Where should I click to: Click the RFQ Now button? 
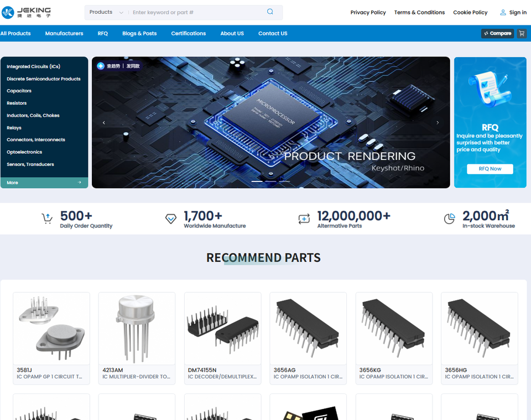tap(490, 169)
